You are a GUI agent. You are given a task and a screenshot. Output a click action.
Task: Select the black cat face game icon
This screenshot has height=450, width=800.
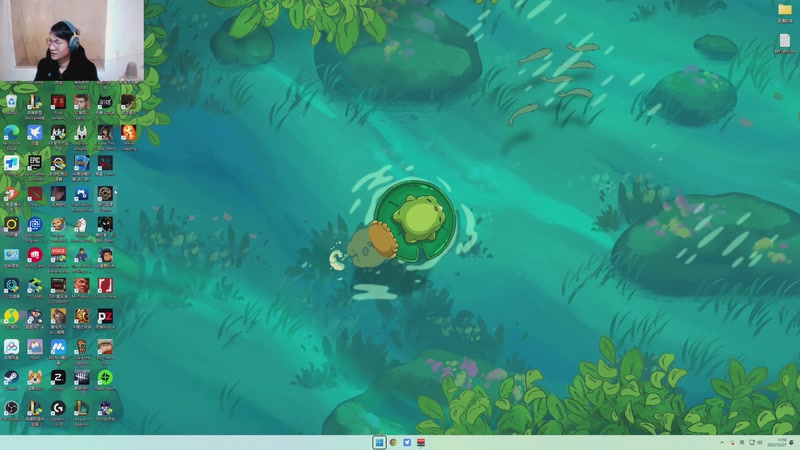pyautogui.click(x=105, y=103)
